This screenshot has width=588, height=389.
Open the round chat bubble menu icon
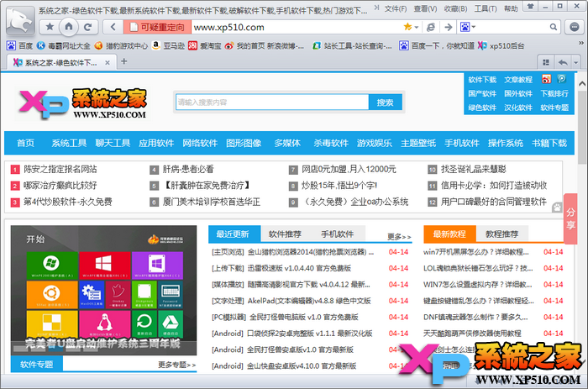574,27
